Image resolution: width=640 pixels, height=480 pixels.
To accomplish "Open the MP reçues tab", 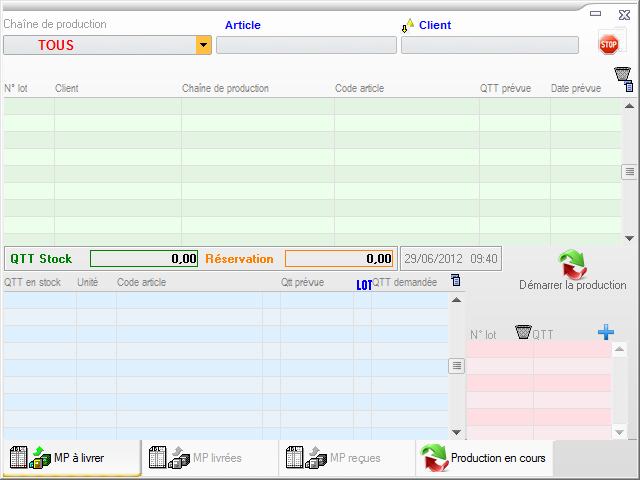I will coord(347,458).
